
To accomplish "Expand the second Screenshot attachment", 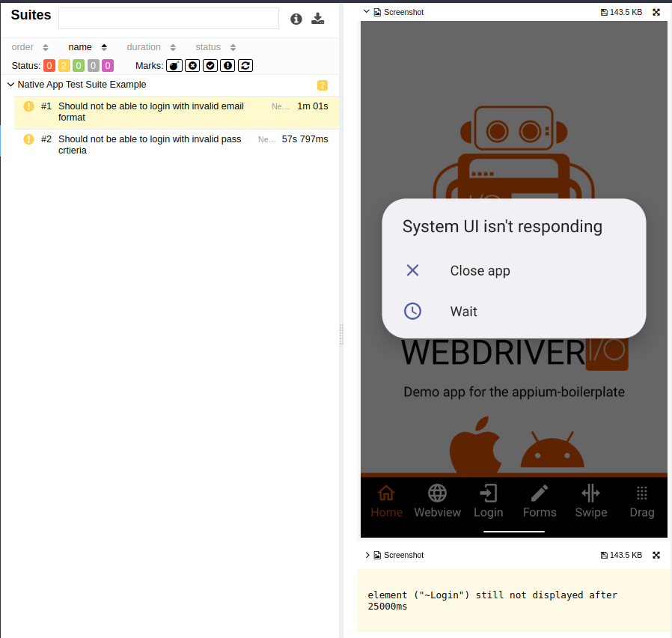I will 367,555.
